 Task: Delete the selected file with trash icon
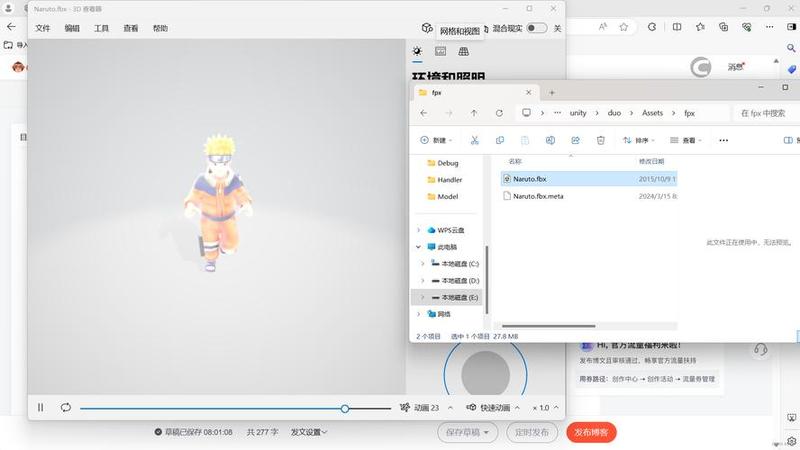(x=601, y=140)
